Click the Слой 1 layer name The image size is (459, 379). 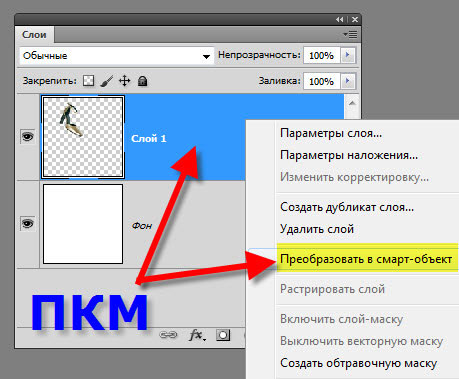pyautogui.click(x=149, y=139)
